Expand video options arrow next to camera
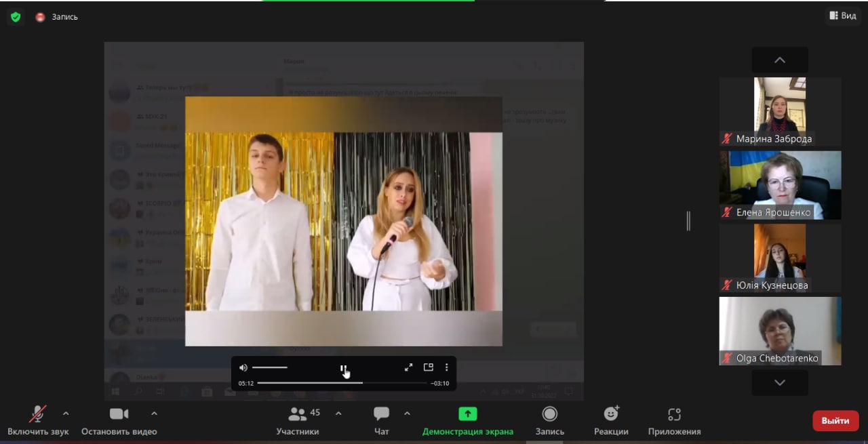This screenshot has width=868, height=444. [x=154, y=413]
